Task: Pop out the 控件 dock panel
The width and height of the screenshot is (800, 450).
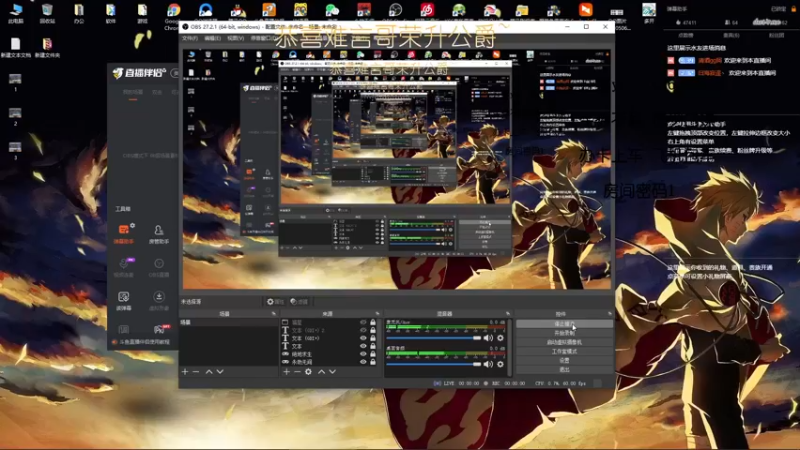Action: pos(610,313)
